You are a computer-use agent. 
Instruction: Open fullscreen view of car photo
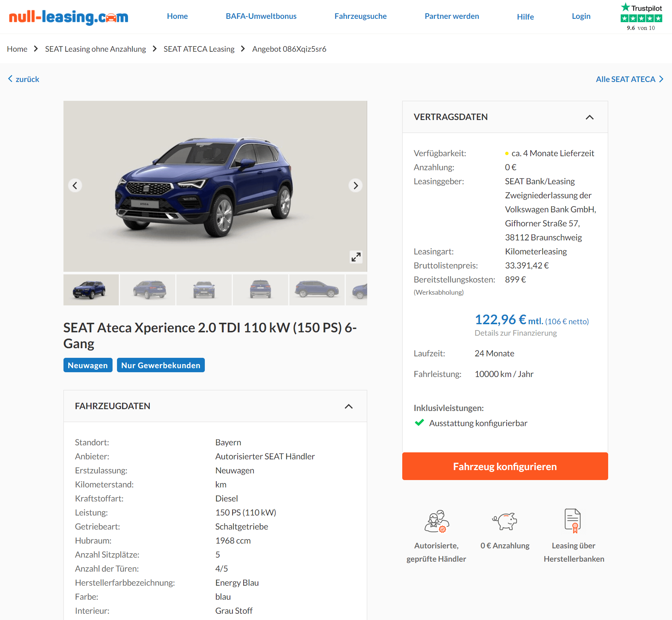[x=356, y=257]
